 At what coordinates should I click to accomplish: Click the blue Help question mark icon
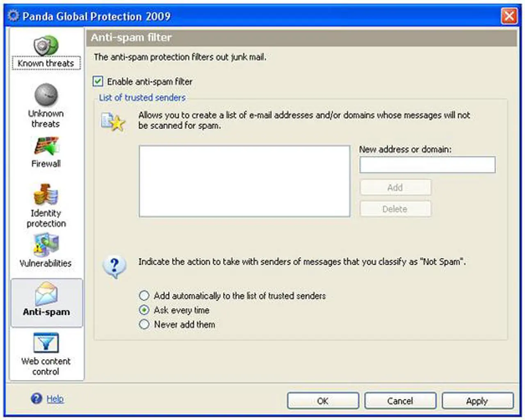[37, 398]
